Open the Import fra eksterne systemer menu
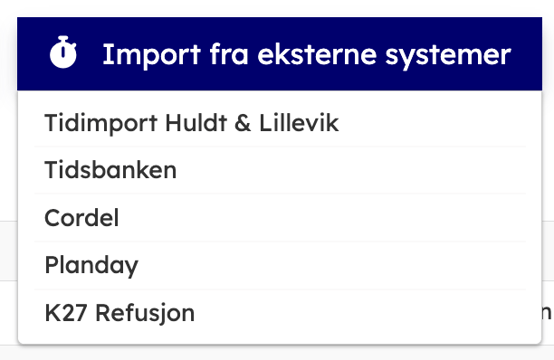 [x=279, y=54]
